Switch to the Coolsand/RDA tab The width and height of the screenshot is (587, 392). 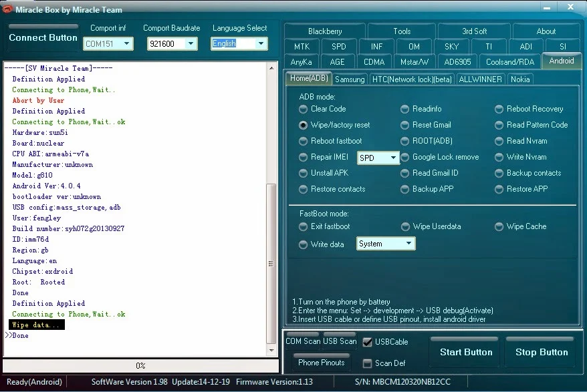510,61
